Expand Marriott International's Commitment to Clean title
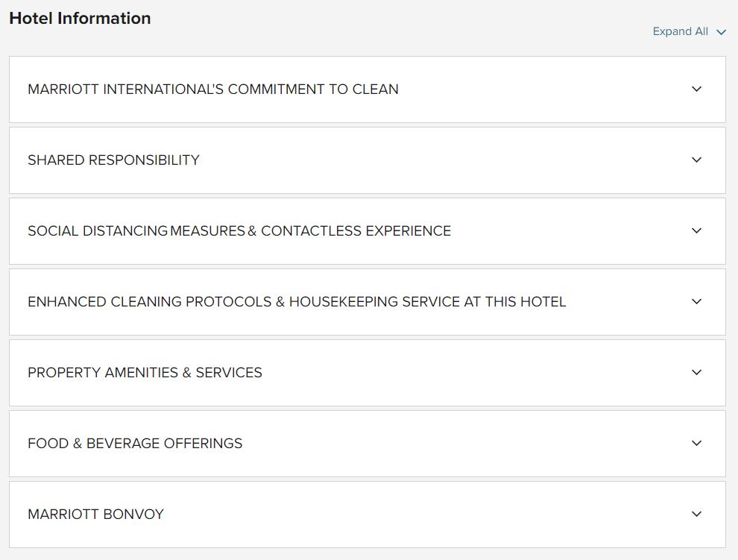Viewport: 738px width, 560px height. tap(213, 89)
